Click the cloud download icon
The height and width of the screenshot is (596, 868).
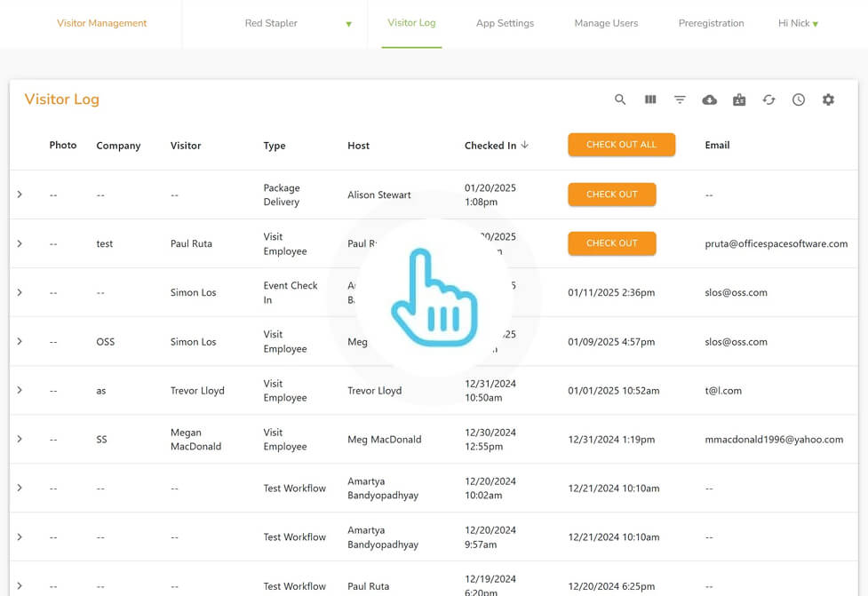pos(709,100)
